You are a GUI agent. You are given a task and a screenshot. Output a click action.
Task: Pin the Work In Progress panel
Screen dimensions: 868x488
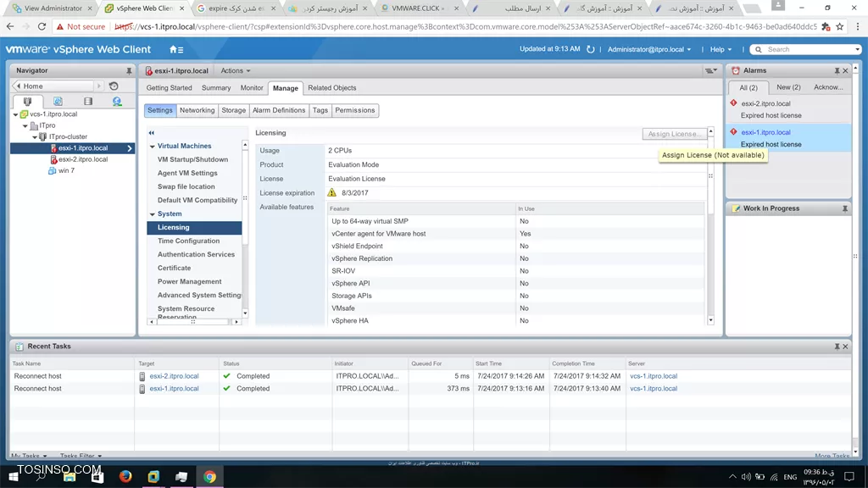(845, 208)
